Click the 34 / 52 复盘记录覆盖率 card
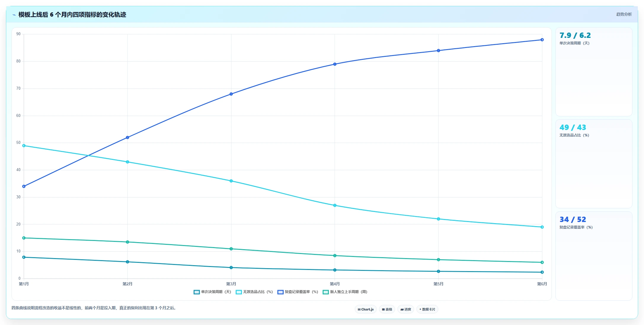The image size is (644, 325). 594,256
